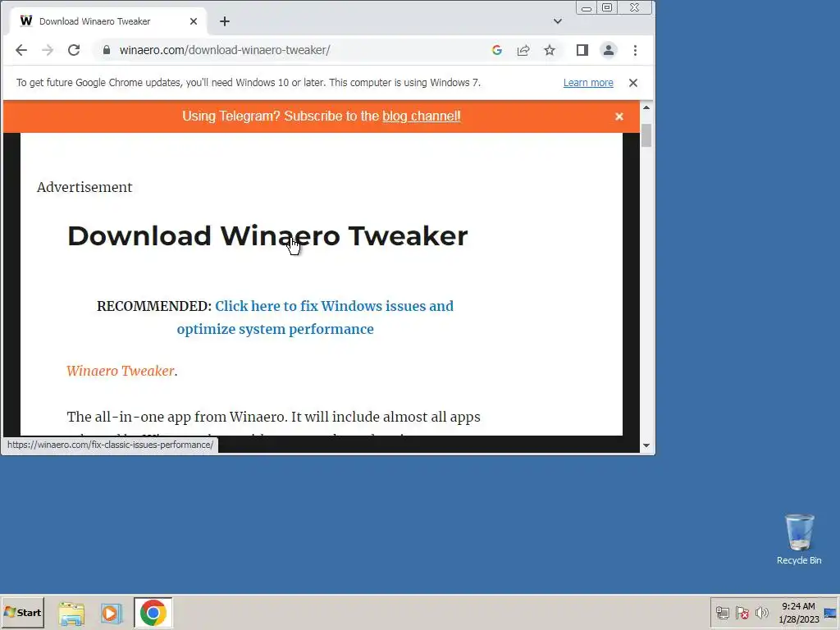Open the Telegram blog channel link
Screen dimensions: 840x630
(x=421, y=116)
